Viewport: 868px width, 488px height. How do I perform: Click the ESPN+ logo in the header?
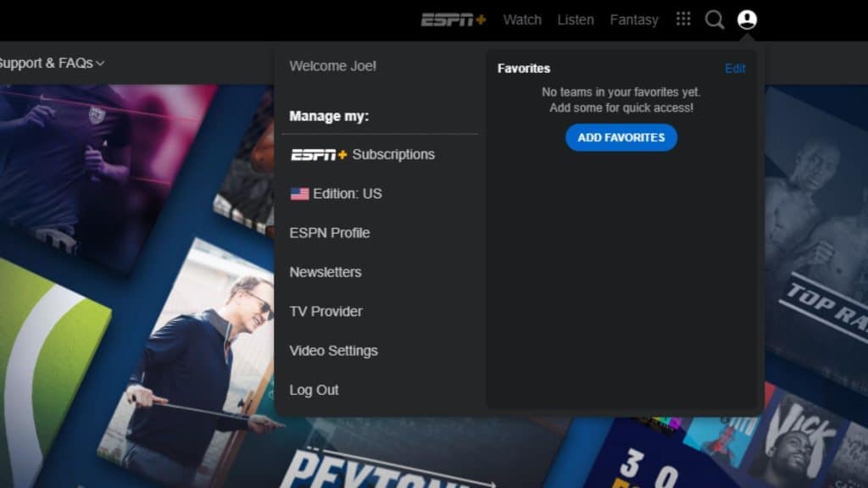coord(455,18)
